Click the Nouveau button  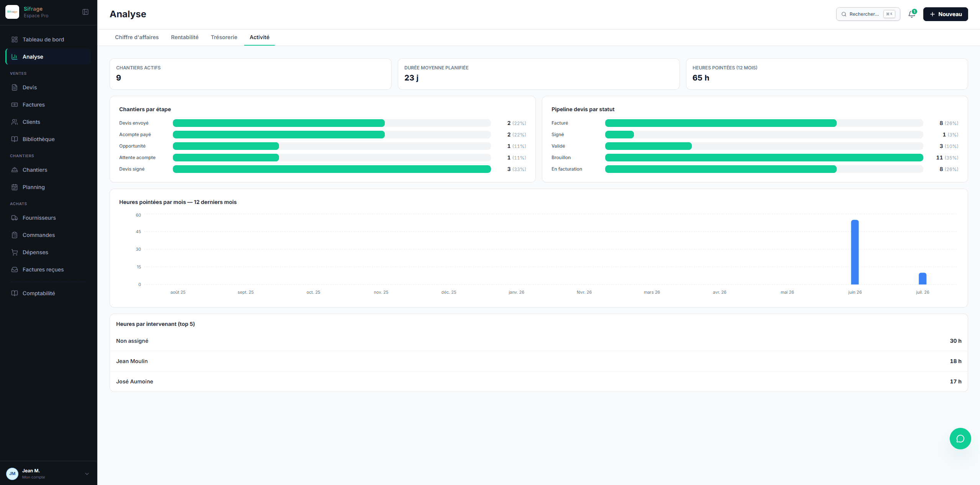click(x=945, y=14)
